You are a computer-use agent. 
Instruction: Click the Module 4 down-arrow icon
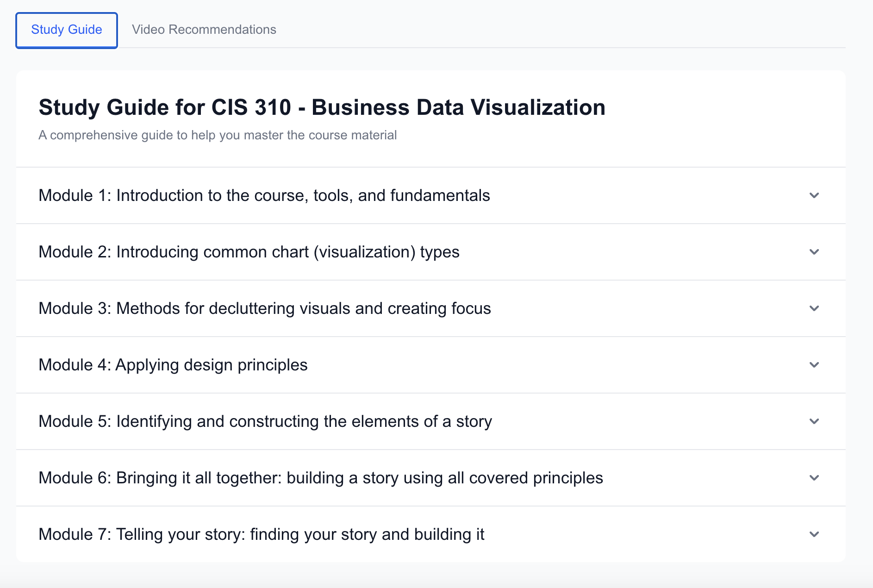(814, 365)
